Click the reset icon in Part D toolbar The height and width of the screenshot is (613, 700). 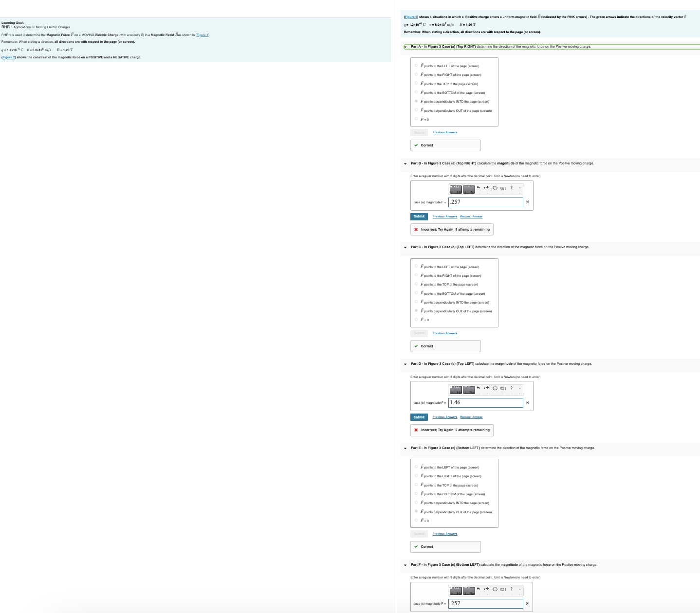495,389
